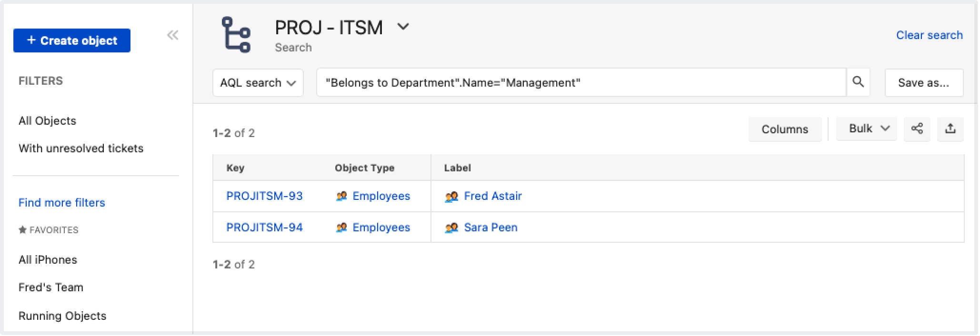Click the search magnifier icon
Image resolution: width=980 pixels, height=336 pixels.
point(858,82)
